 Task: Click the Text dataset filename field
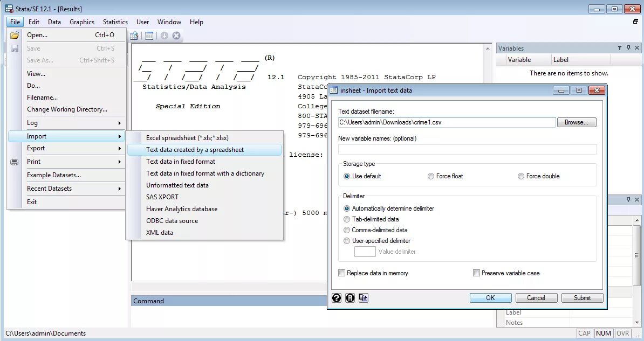coord(447,122)
